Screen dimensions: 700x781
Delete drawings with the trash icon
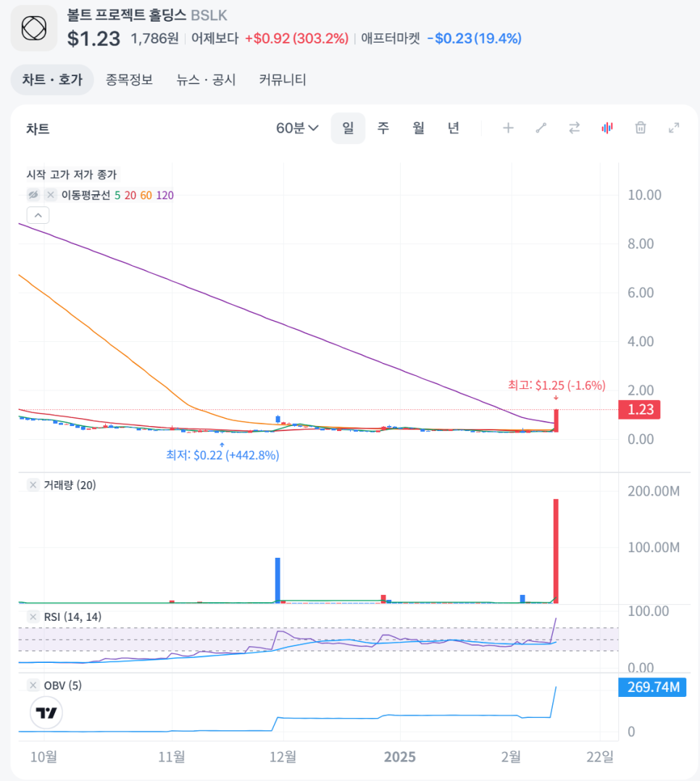tap(641, 128)
